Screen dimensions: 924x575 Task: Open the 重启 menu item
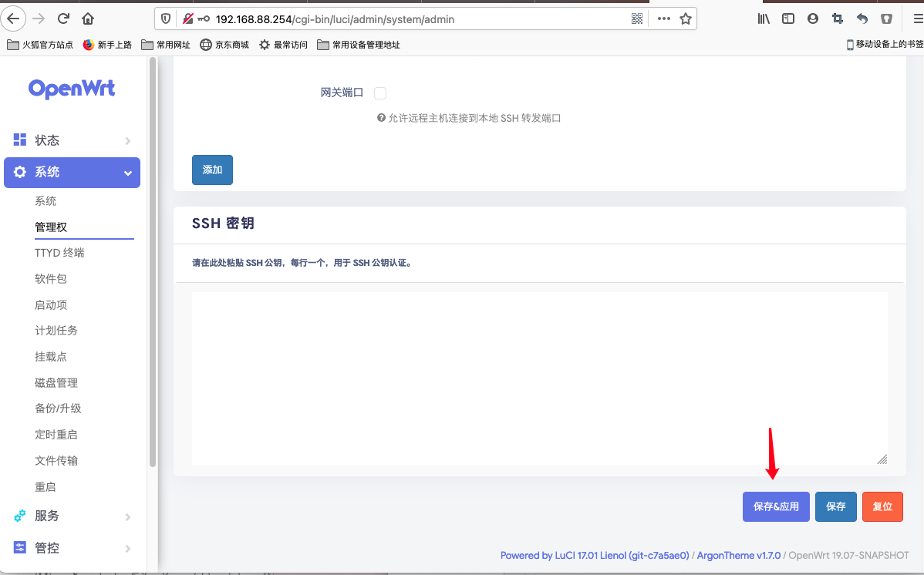click(x=46, y=487)
